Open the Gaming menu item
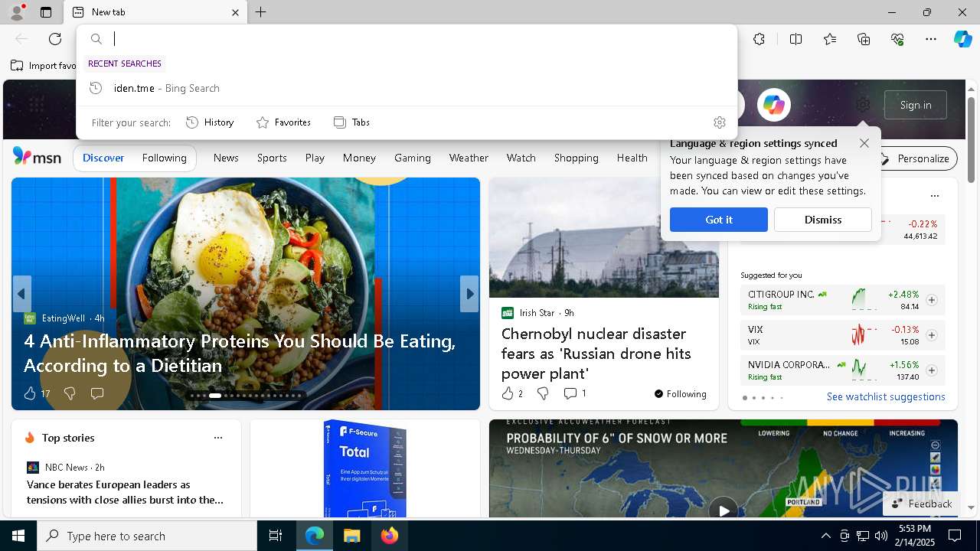The image size is (980, 551). (x=413, y=158)
